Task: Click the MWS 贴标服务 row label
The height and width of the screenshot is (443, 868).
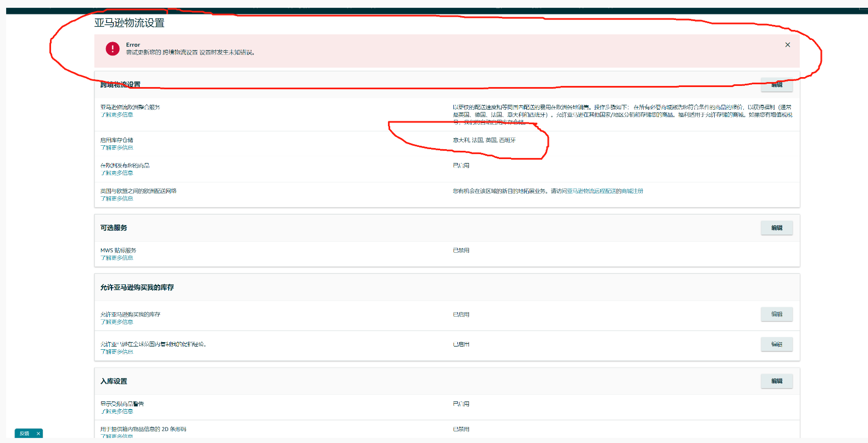Action: point(118,251)
